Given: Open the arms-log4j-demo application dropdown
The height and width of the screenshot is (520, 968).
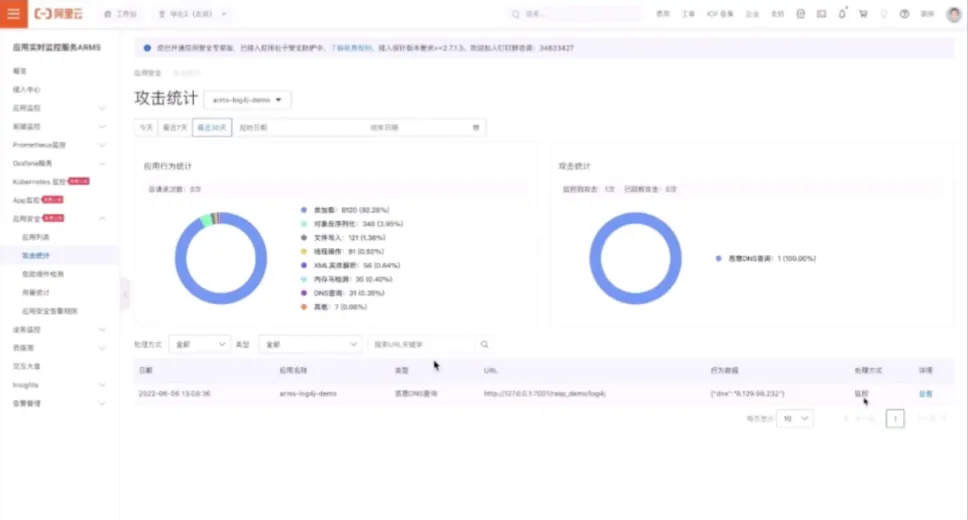Looking at the screenshot, I should click(x=247, y=99).
